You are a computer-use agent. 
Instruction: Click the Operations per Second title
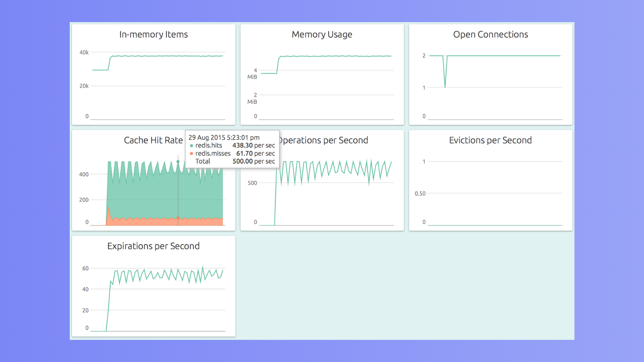click(x=323, y=140)
